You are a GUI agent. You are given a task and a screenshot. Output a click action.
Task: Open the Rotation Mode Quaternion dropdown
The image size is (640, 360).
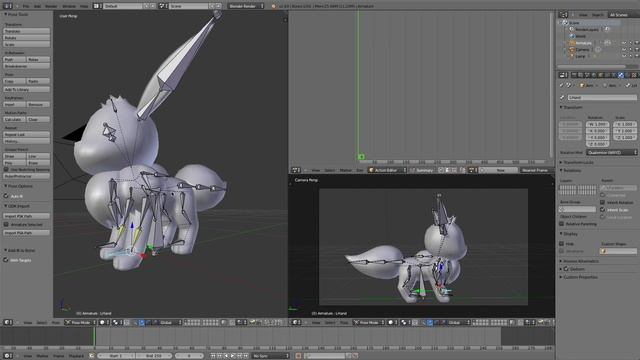point(611,152)
